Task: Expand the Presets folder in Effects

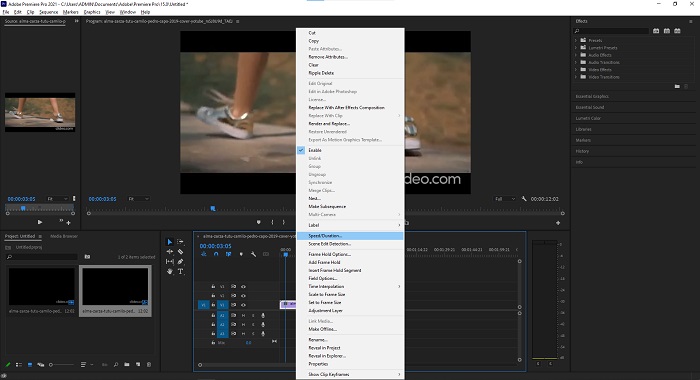Action: (576, 40)
